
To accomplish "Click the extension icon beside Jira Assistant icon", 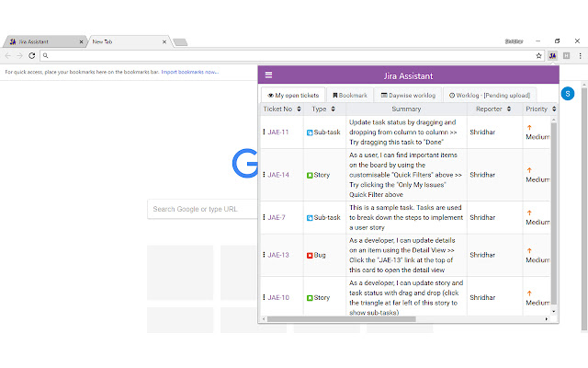I will [566, 55].
